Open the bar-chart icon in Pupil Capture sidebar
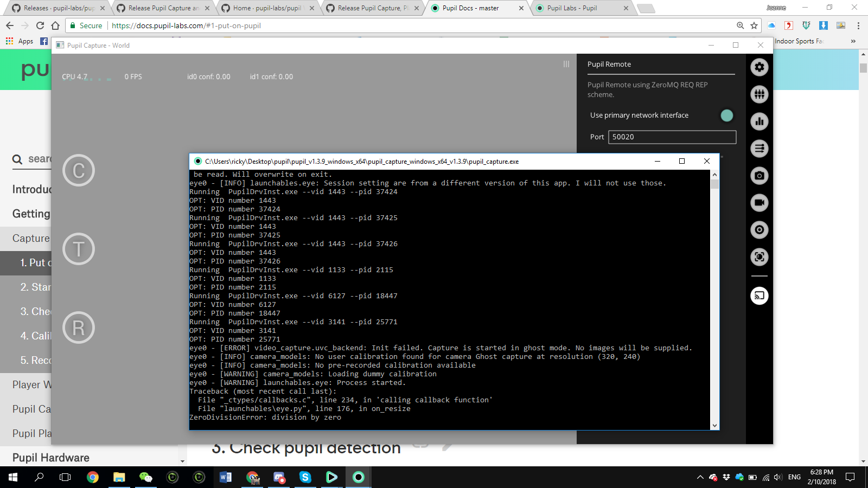The width and height of the screenshot is (868, 488). (x=759, y=121)
